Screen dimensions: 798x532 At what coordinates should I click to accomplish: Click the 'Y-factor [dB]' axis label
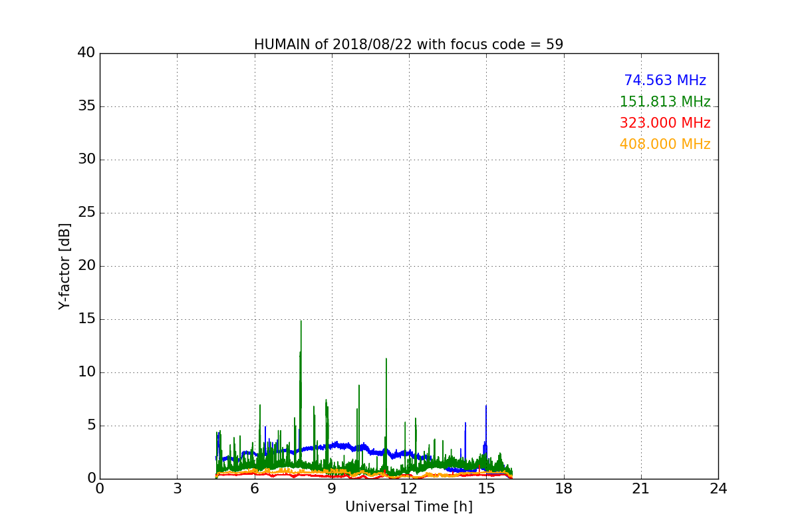coord(65,266)
